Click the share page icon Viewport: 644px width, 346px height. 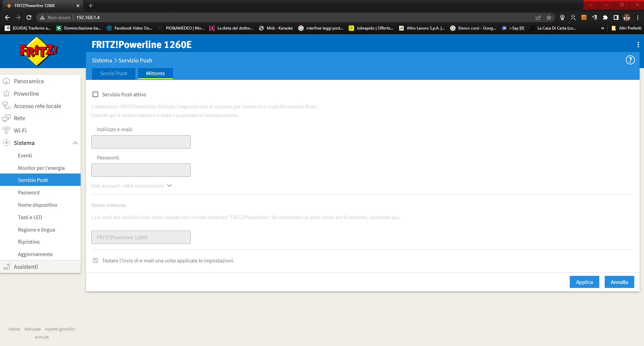coord(538,17)
